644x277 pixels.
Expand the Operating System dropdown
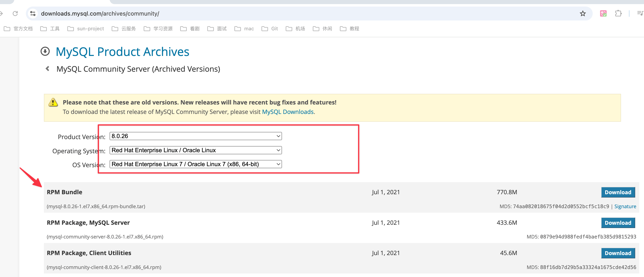pyautogui.click(x=196, y=150)
